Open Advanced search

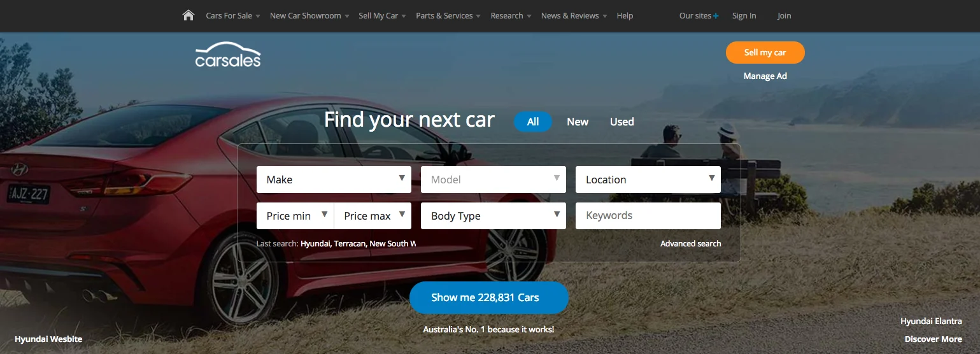coord(691,244)
